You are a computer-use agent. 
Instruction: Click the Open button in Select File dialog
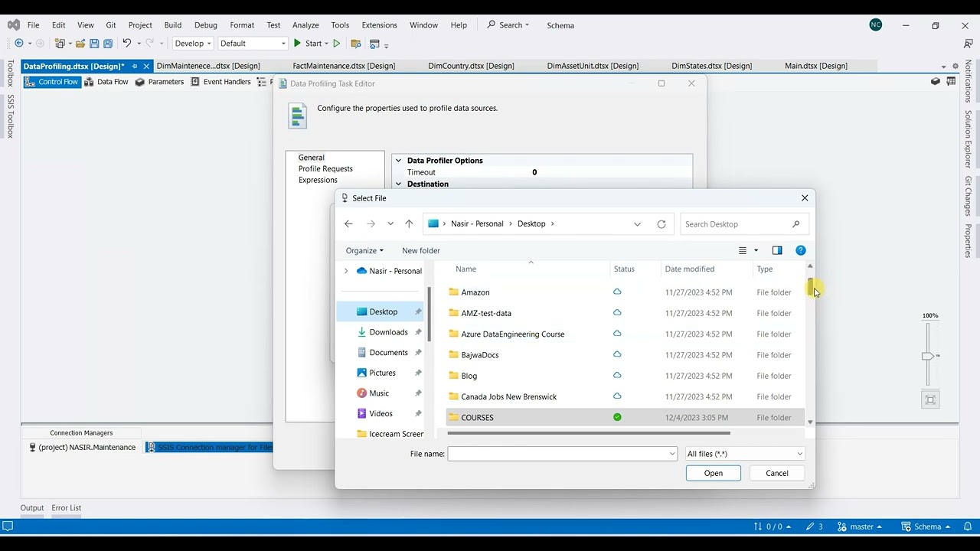(x=713, y=473)
